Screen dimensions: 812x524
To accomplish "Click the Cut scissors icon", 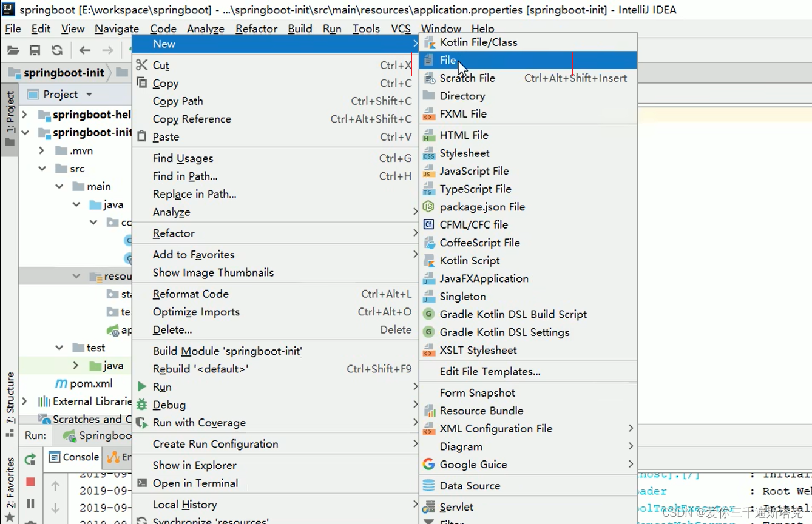I will click(142, 65).
